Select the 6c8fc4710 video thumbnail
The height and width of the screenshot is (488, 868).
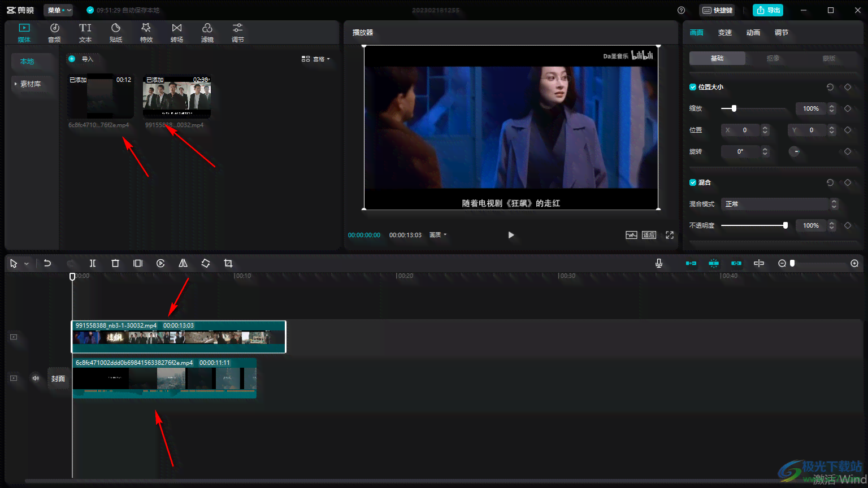pos(101,95)
